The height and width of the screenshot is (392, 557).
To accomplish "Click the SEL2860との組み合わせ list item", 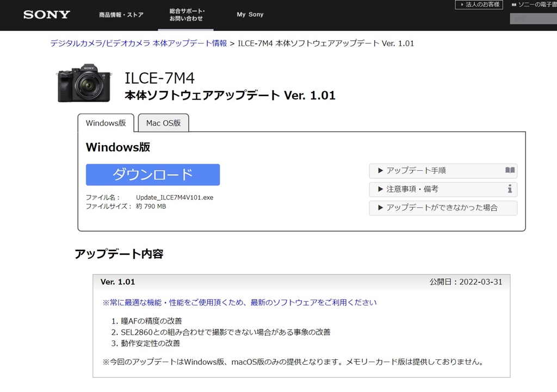I will [x=226, y=332].
